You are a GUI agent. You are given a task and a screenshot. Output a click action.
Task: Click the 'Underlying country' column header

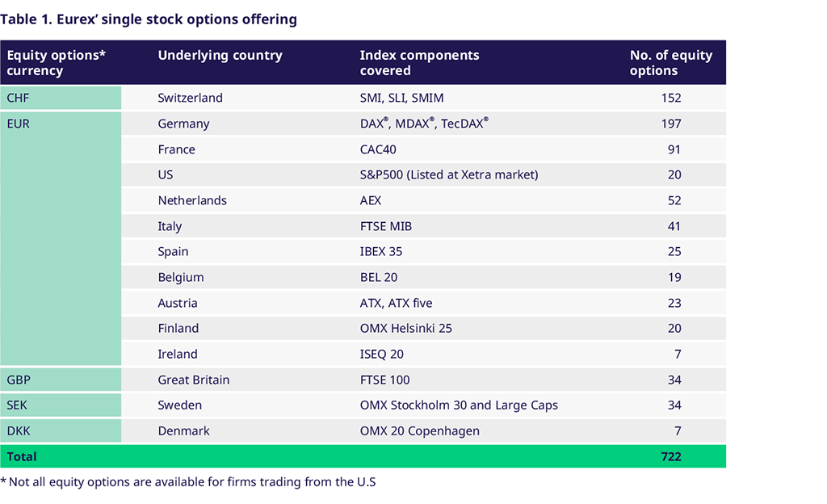pos(220,56)
